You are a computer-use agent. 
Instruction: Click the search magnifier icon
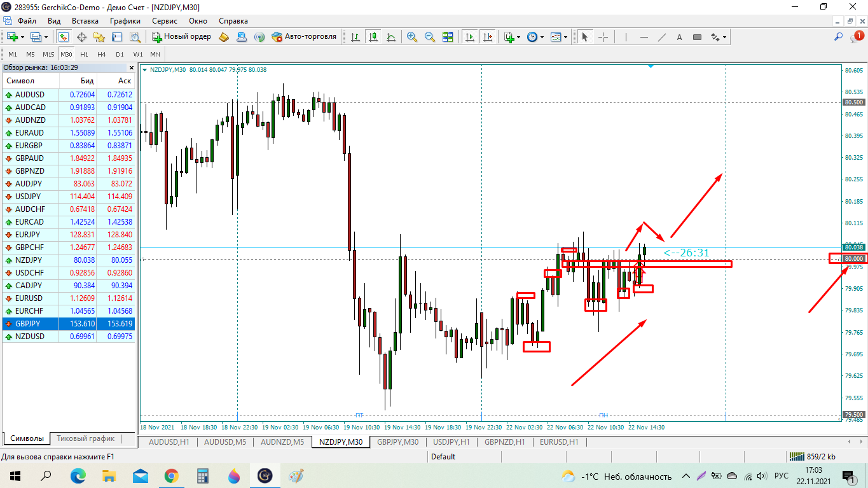(x=839, y=37)
